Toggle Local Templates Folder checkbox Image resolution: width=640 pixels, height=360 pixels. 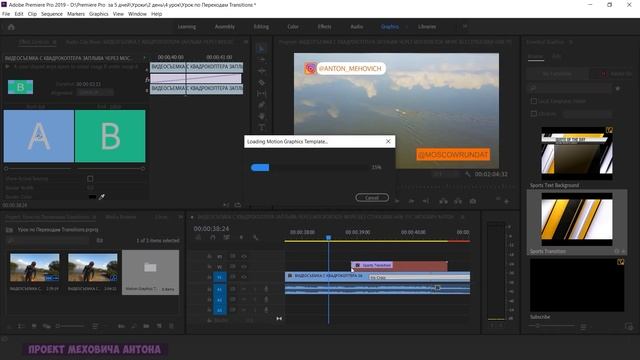(x=533, y=101)
